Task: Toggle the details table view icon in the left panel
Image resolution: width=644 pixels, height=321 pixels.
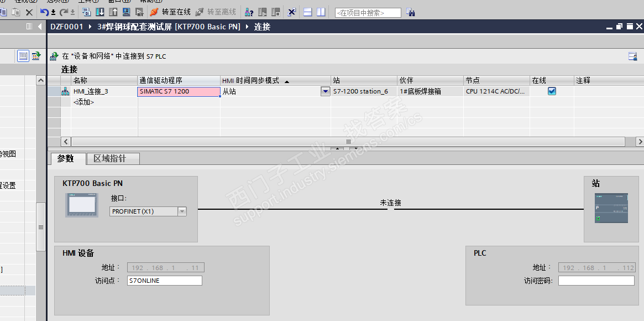Action: click(23, 56)
